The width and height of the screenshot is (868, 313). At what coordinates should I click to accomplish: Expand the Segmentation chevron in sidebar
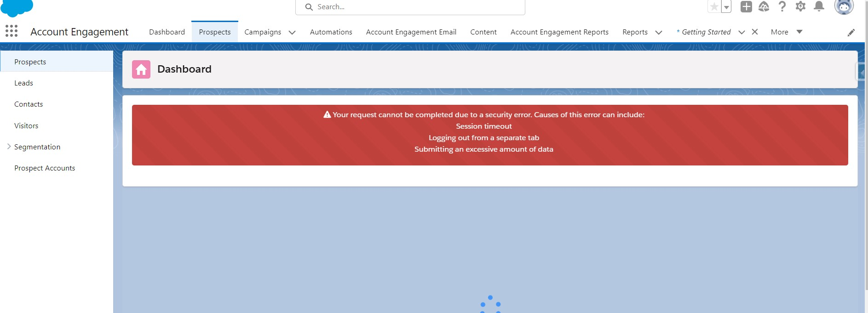(9, 147)
